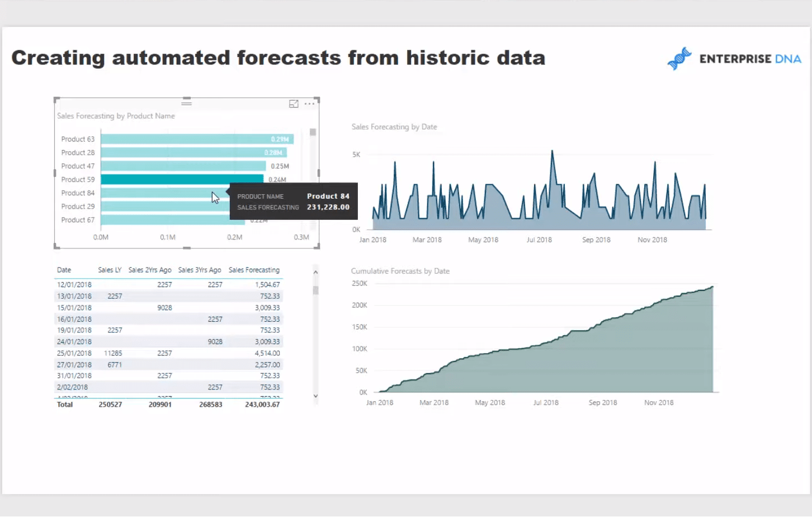The image size is (812, 517).
Task: Click the table's vertical scrollbar thumb
Action: [x=315, y=290]
